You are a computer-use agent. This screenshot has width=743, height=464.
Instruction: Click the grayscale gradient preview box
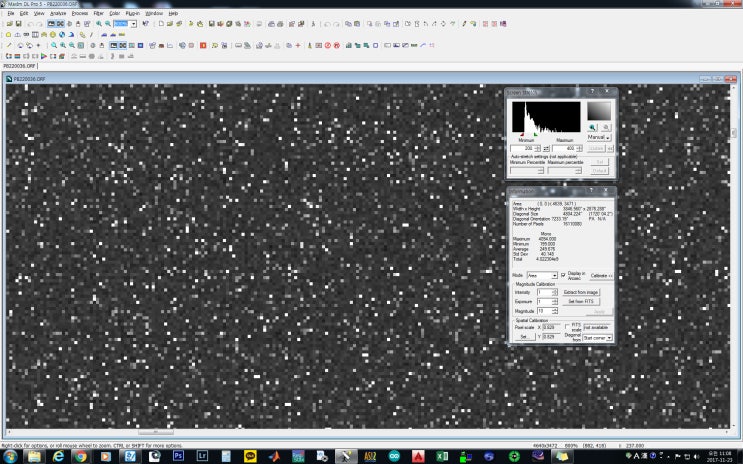(599, 111)
